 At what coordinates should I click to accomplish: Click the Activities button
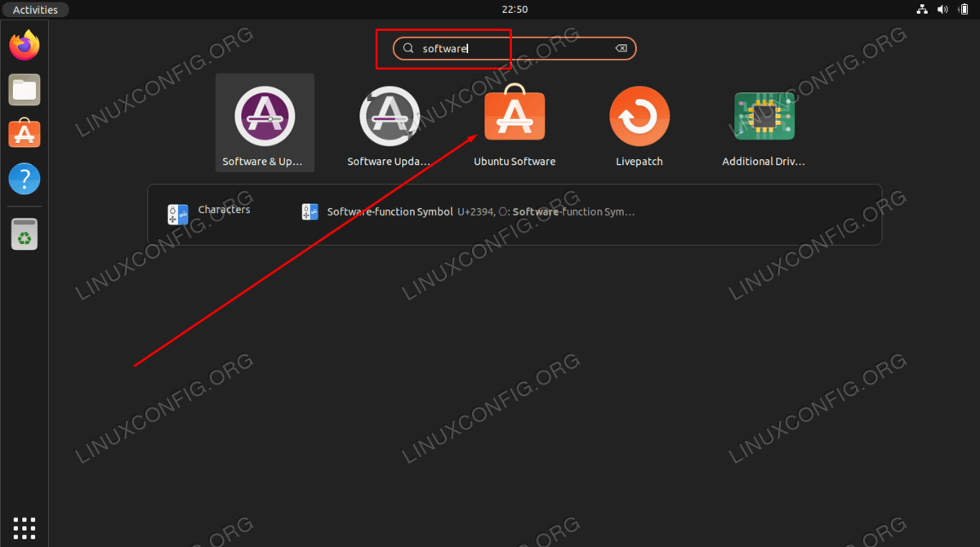coord(35,10)
